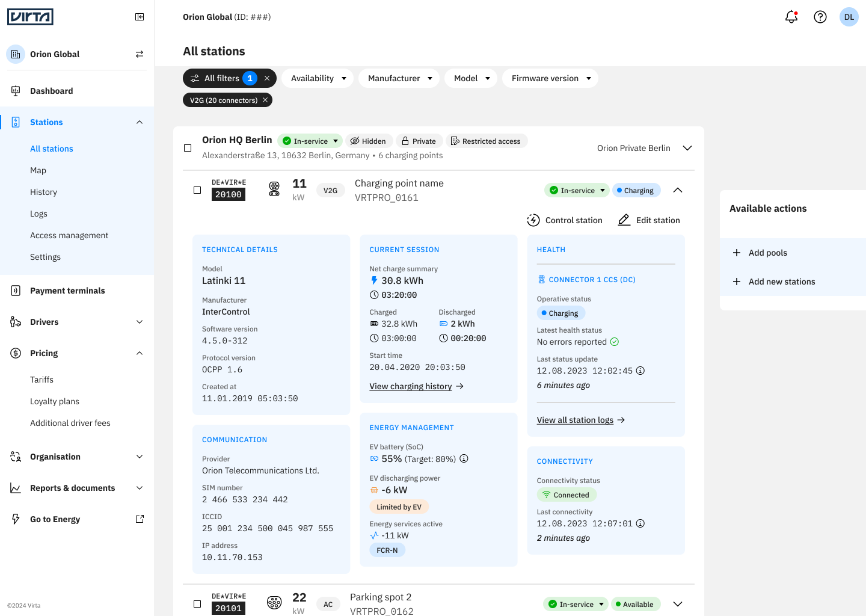Open the Manufacturer filter dropdown
866x616 pixels.
click(399, 78)
